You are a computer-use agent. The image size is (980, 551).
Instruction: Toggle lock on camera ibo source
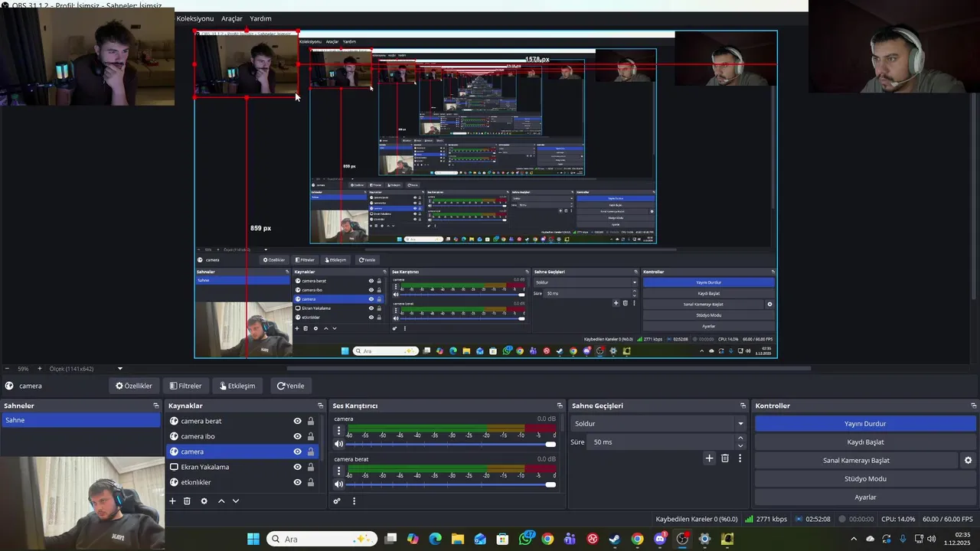pyautogui.click(x=311, y=436)
